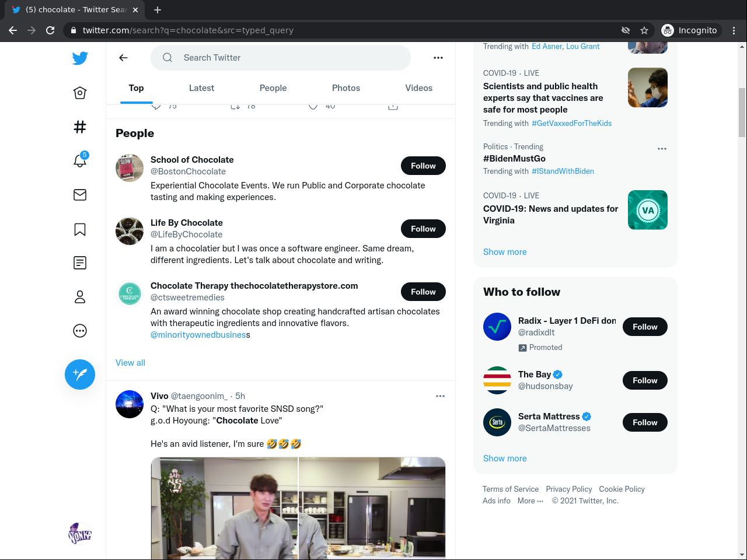This screenshot has width=747, height=560.
Task: Click the Twitter bird logo
Action: click(x=80, y=58)
